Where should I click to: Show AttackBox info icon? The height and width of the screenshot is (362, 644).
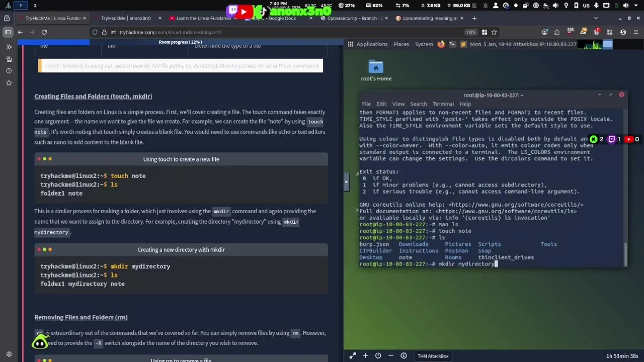point(404,356)
